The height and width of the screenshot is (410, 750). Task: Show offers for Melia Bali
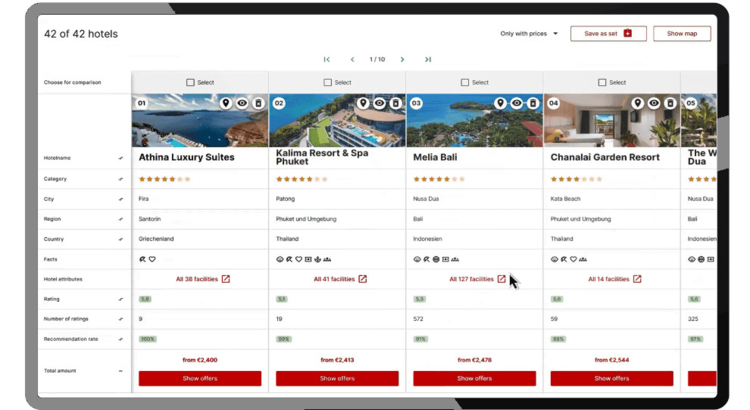[x=474, y=378]
